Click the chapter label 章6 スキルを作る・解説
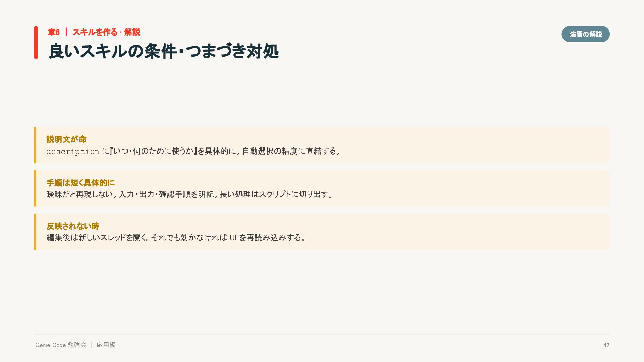Viewport: 644px width, 362px height. [94, 32]
